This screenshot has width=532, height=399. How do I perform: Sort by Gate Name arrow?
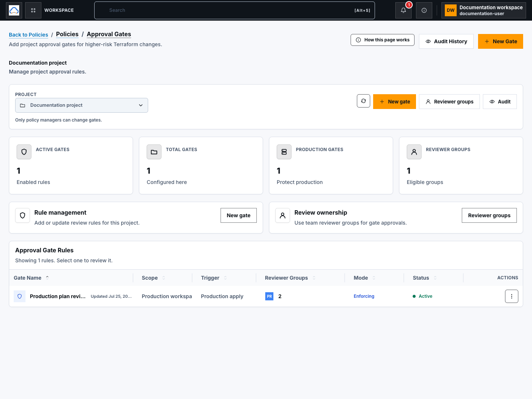coord(47,277)
